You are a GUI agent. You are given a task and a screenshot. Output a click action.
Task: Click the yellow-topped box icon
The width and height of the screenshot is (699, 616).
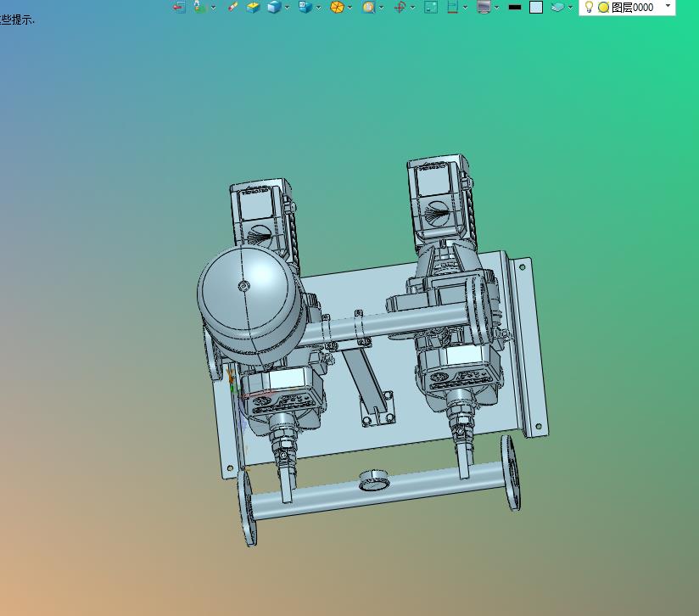pyautogui.click(x=253, y=7)
